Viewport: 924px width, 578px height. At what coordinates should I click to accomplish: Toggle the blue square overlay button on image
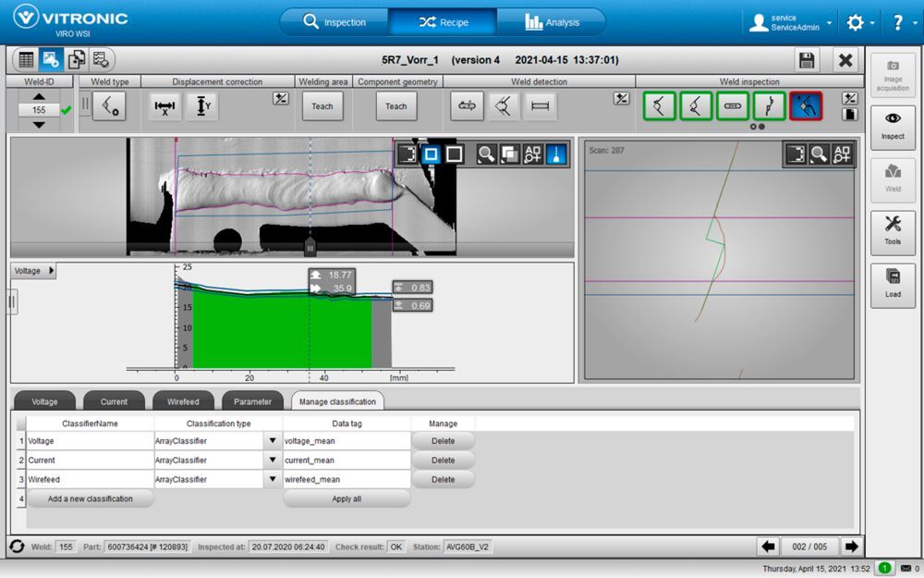(x=431, y=154)
